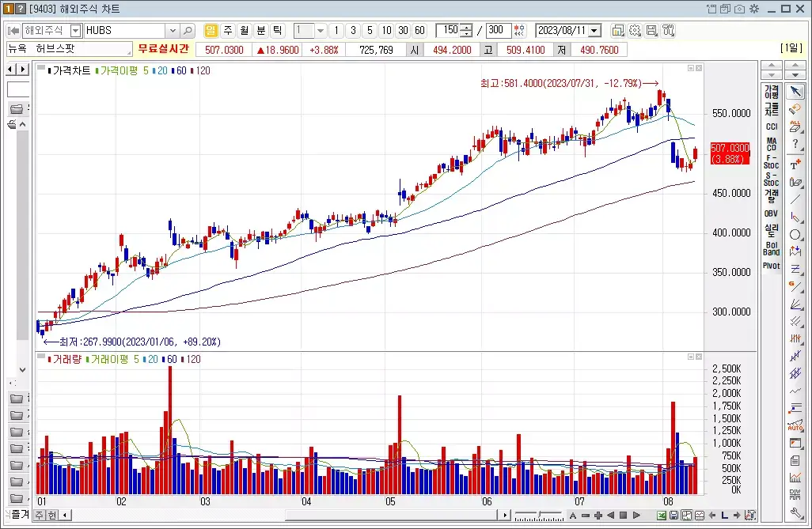Click the left panel vertical scrollbar
The height and width of the screenshot is (529, 812).
(x=22, y=236)
